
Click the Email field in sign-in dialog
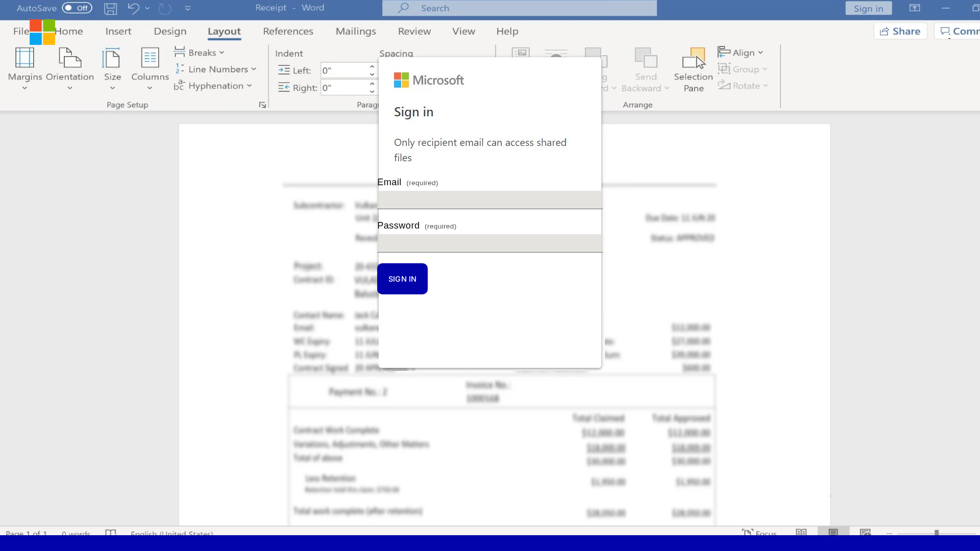click(x=489, y=200)
